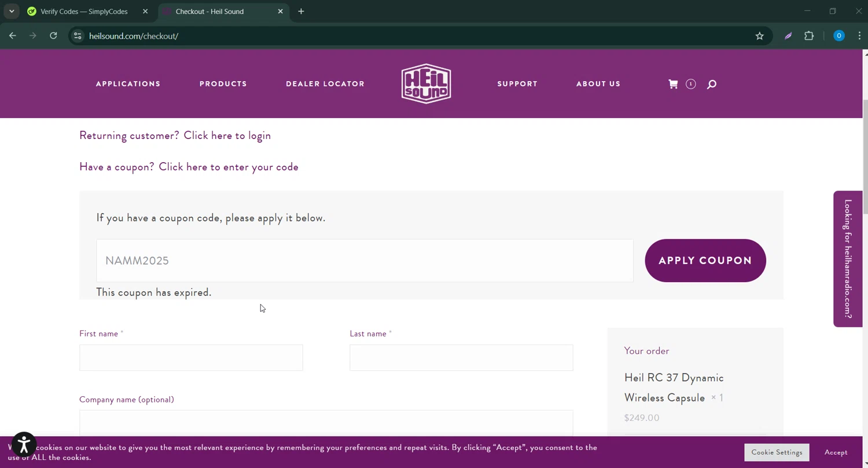Click the purple feather extension icon

788,36
